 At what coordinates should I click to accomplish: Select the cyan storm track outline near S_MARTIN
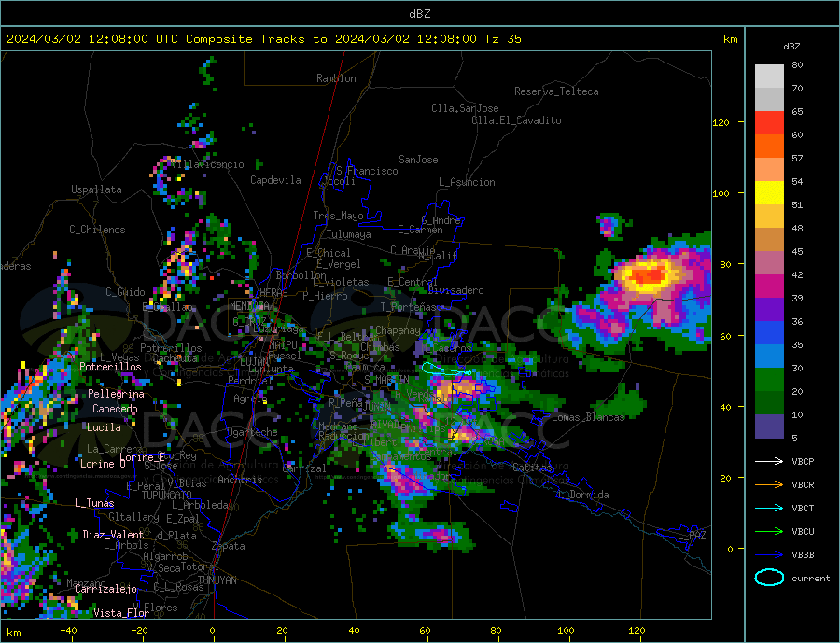[446, 369]
